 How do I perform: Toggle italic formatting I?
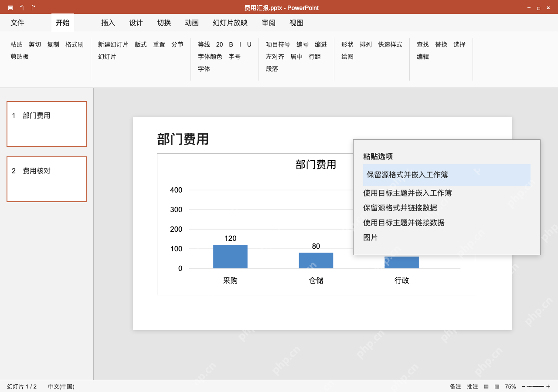(x=240, y=44)
